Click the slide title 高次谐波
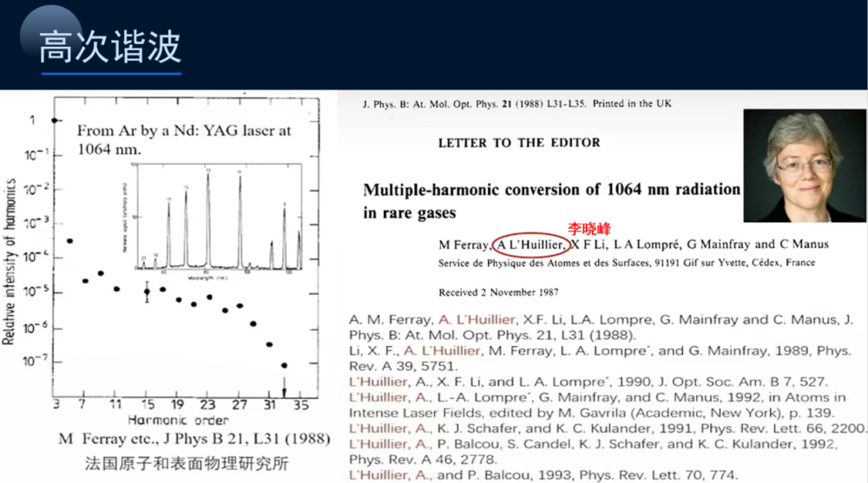This screenshot has height=483, width=868. 110,47
